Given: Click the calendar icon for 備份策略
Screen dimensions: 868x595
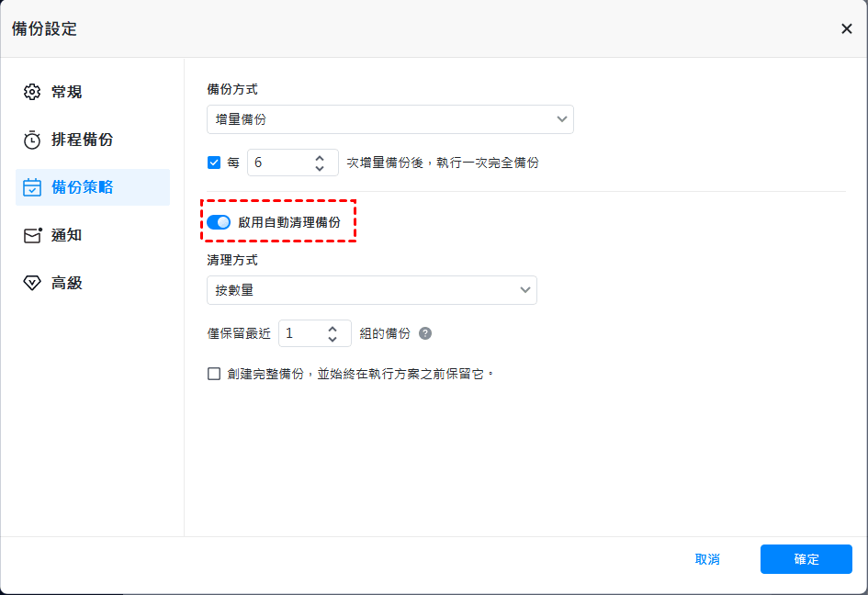Looking at the screenshot, I should tap(32, 187).
